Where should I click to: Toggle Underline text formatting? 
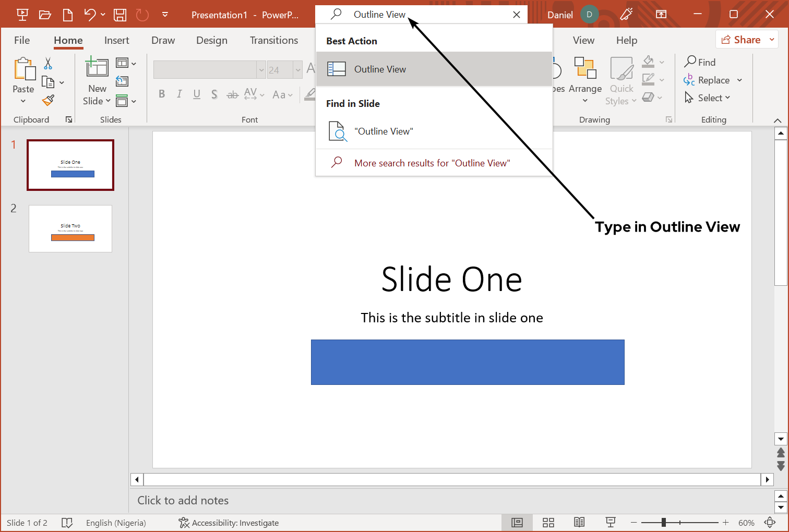coord(197,94)
